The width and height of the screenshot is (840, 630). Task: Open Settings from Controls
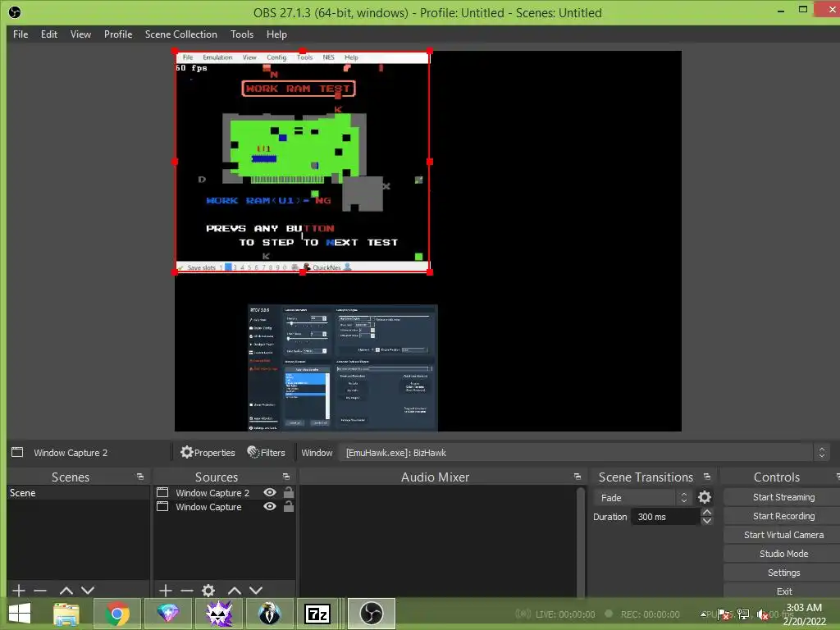click(783, 573)
